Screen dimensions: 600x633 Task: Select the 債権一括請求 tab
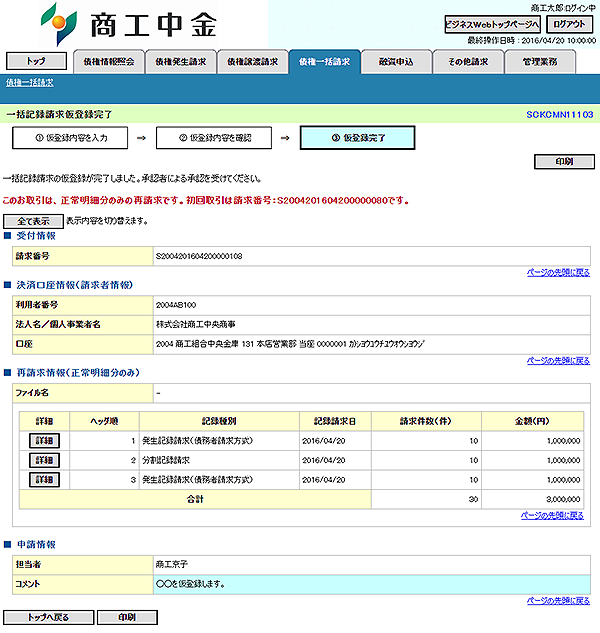click(324, 62)
